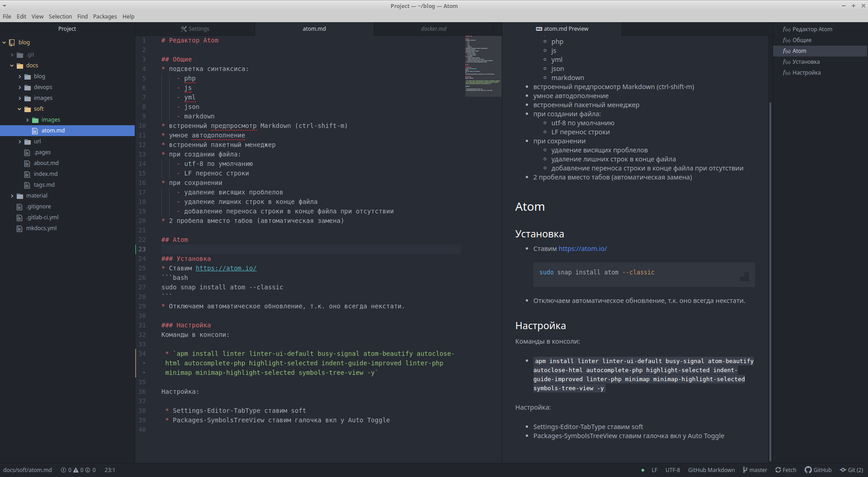
Task: Open the File menu
Action: point(7,17)
